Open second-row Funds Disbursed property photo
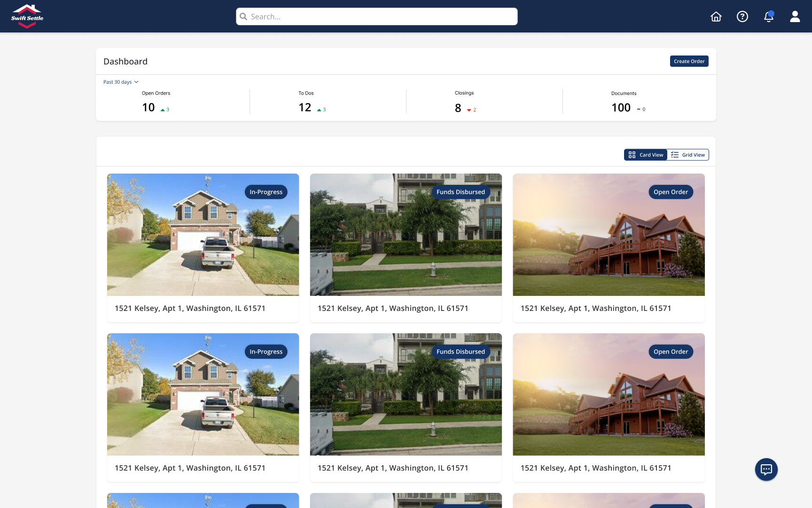This screenshot has height=508, width=812. click(x=406, y=394)
